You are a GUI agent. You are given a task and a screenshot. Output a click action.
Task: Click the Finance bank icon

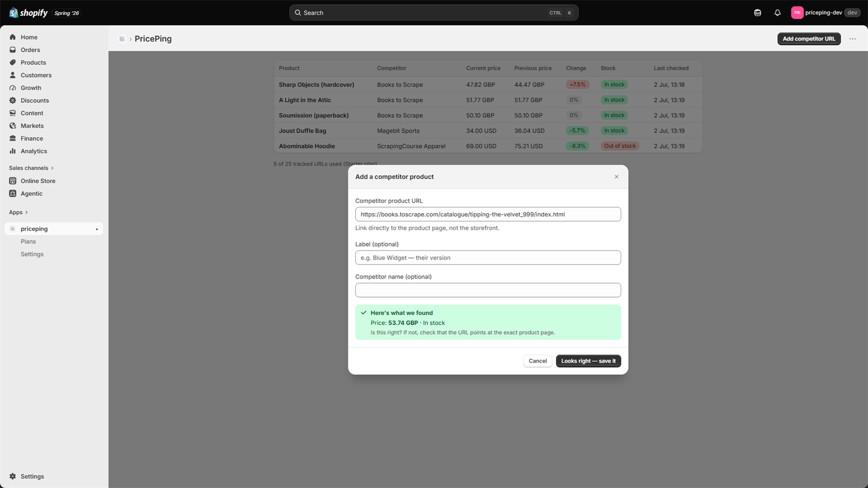12,138
